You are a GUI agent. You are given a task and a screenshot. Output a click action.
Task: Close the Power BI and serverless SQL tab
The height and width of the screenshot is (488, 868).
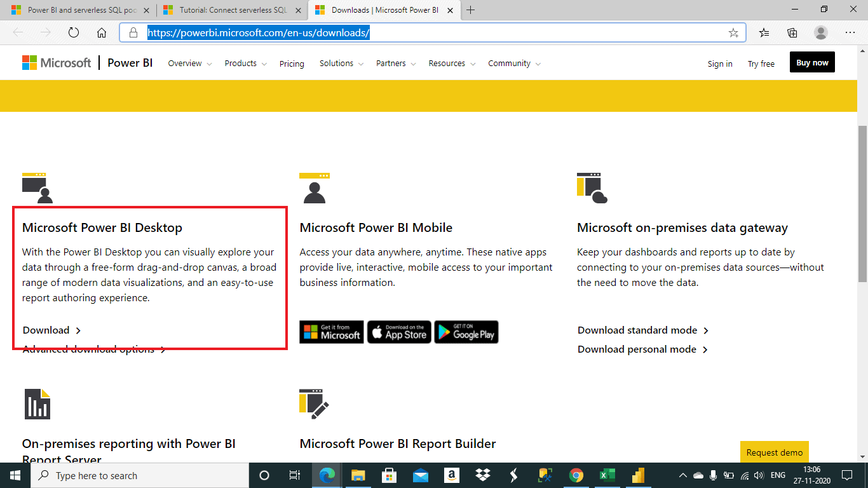147,10
